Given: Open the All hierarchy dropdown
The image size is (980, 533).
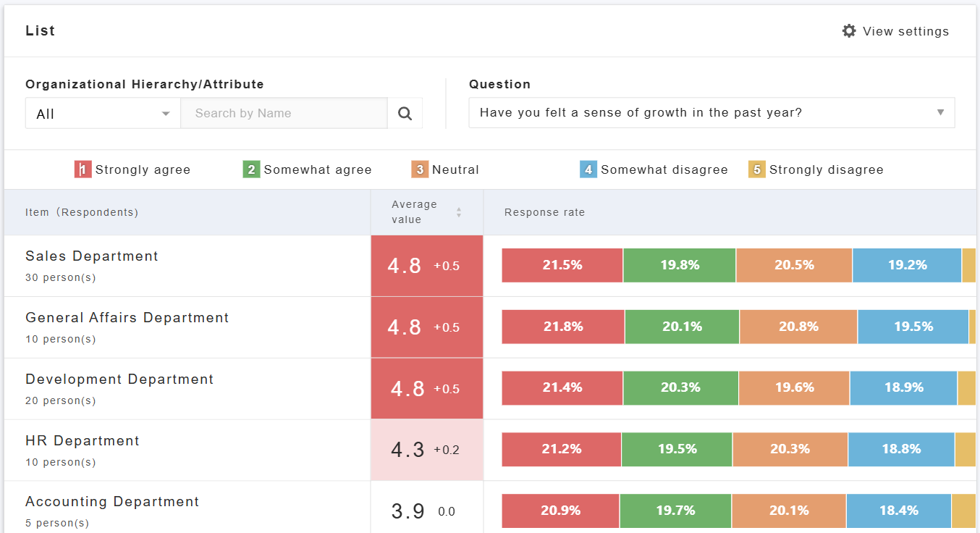Looking at the screenshot, I should [103, 114].
